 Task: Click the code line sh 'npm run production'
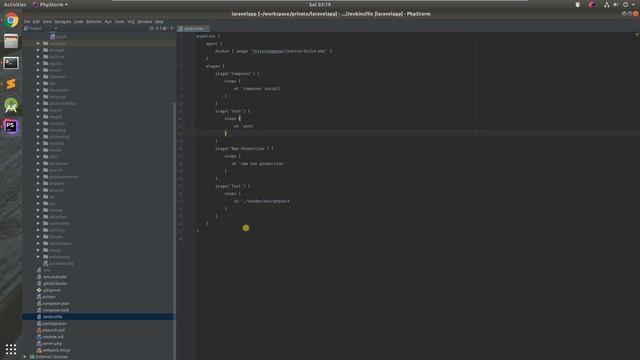click(258, 164)
